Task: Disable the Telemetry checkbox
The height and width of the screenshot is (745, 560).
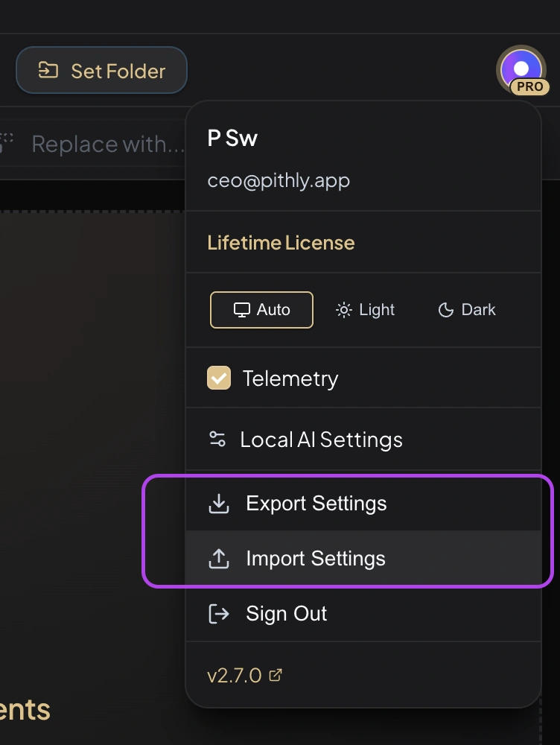Action: pyautogui.click(x=218, y=378)
